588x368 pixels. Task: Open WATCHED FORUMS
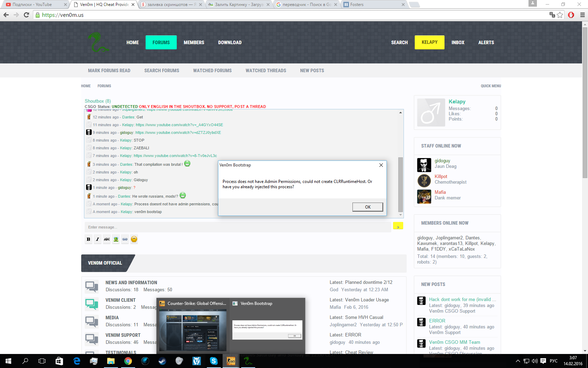212,70
